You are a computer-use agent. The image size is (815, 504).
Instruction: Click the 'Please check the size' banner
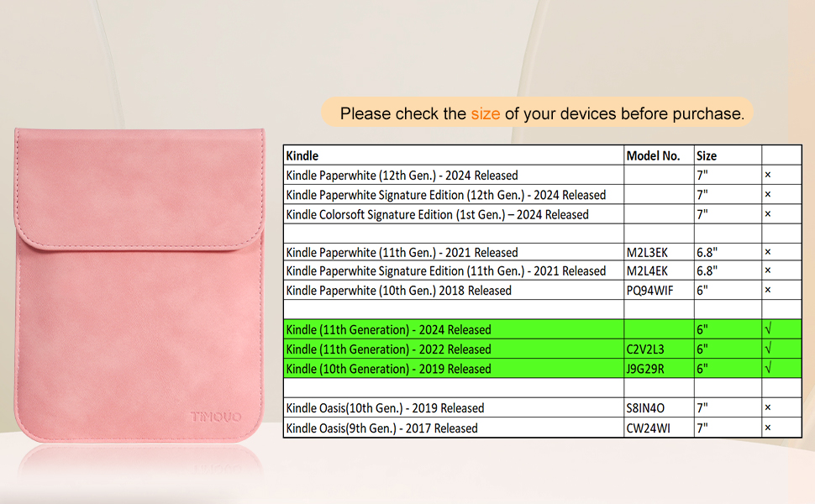coord(537,113)
